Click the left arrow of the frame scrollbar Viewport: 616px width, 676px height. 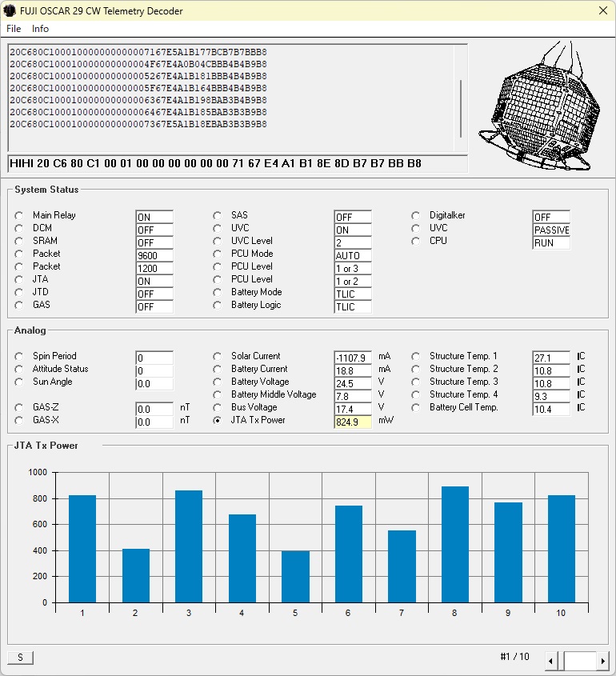550,661
